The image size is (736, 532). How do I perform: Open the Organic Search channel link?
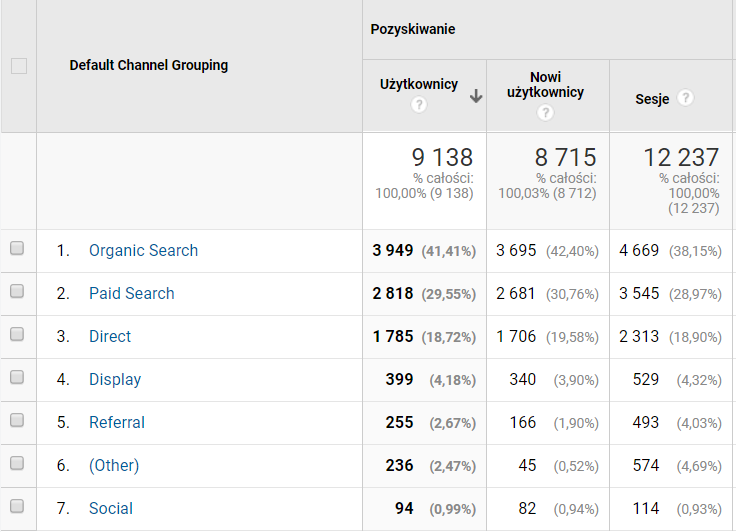tap(143, 251)
